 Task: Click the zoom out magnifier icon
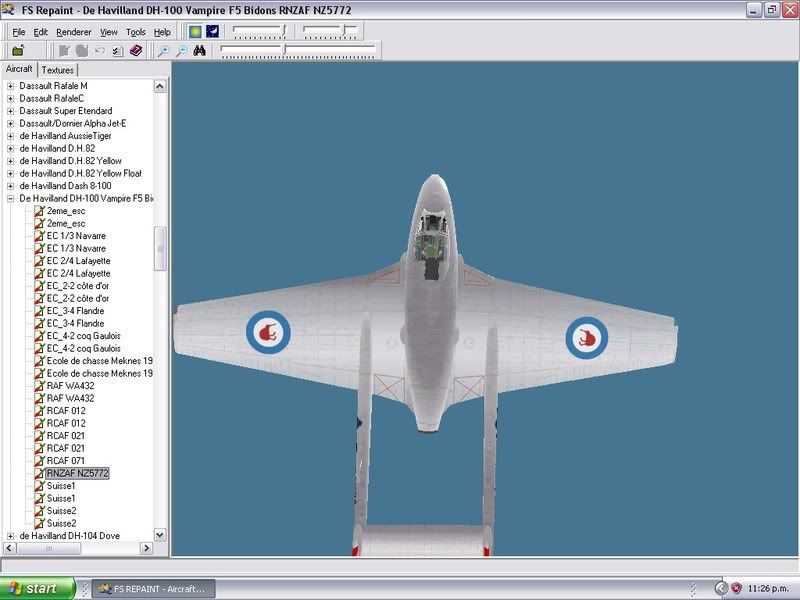[x=181, y=50]
